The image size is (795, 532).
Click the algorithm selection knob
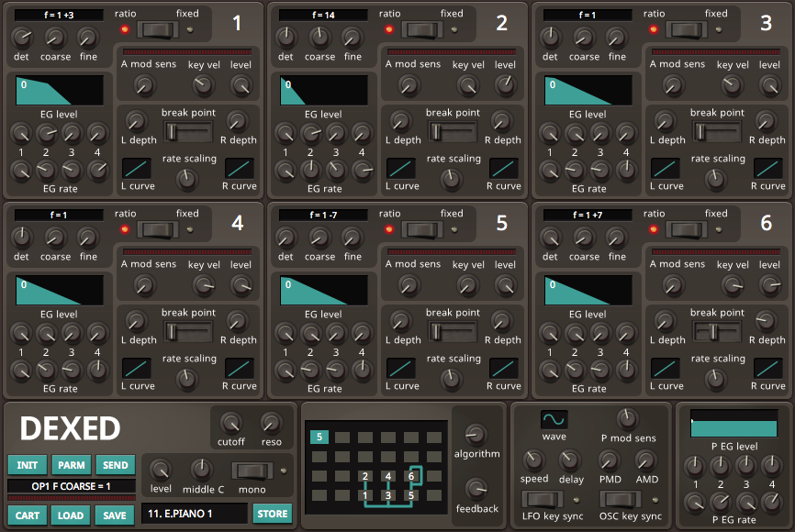tap(476, 435)
